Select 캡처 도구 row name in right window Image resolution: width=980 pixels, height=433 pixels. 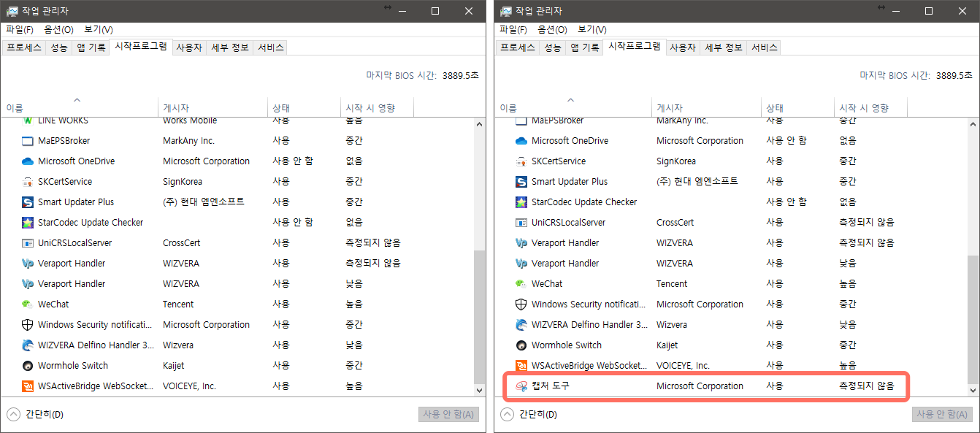pyautogui.click(x=551, y=386)
